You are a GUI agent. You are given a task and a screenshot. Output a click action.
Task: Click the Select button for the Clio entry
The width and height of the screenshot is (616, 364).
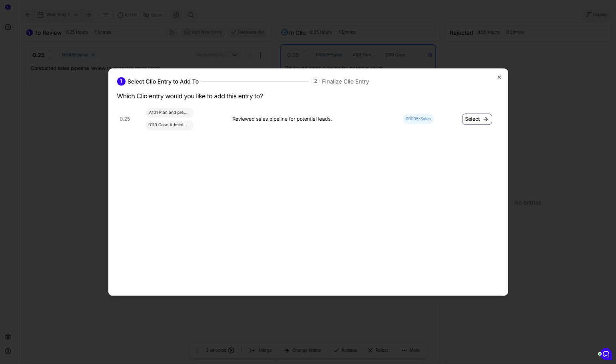(477, 119)
